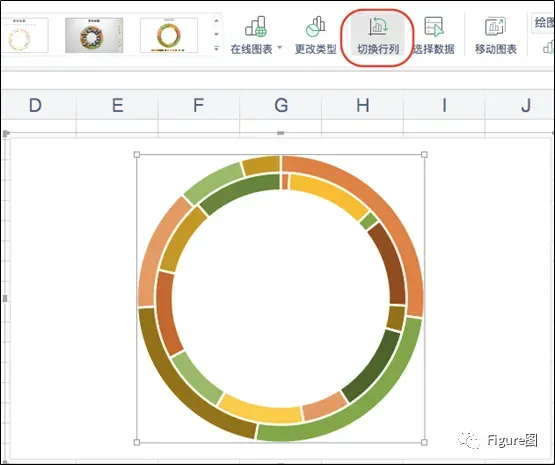Open the 选择数据 select data tool

pyautogui.click(x=434, y=35)
